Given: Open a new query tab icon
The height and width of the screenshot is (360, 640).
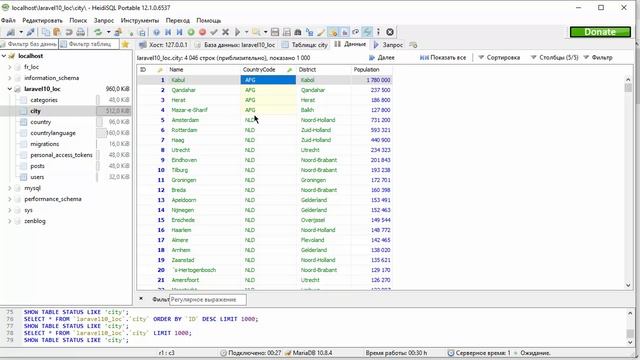Looking at the screenshot, I should coord(413,45).
